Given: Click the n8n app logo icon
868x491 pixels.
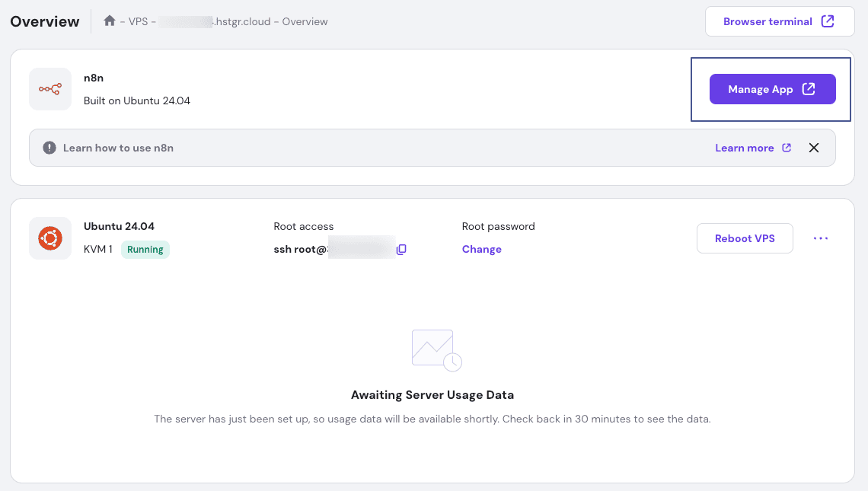Looking at the screenshot, I should (50, 89).
